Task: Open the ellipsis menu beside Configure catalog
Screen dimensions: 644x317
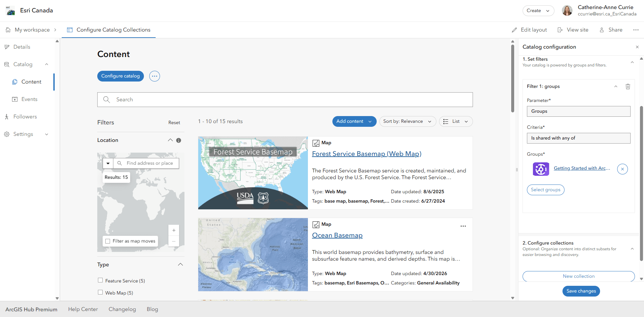Action: (x=155, y=76)
